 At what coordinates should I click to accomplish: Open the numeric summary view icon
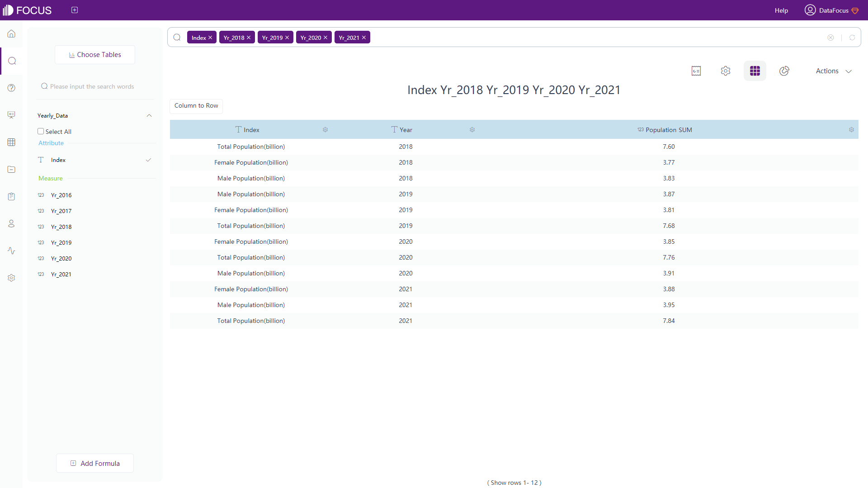coord(696,71)
